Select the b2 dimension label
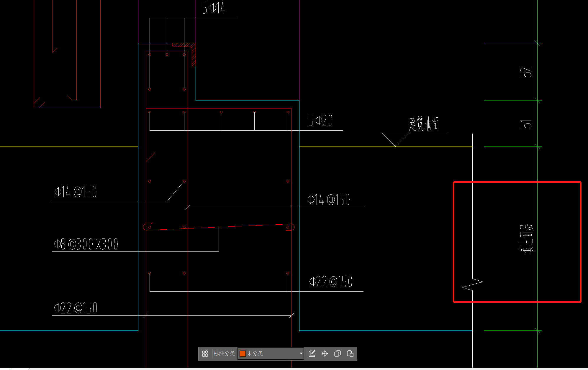 (526, 72)
